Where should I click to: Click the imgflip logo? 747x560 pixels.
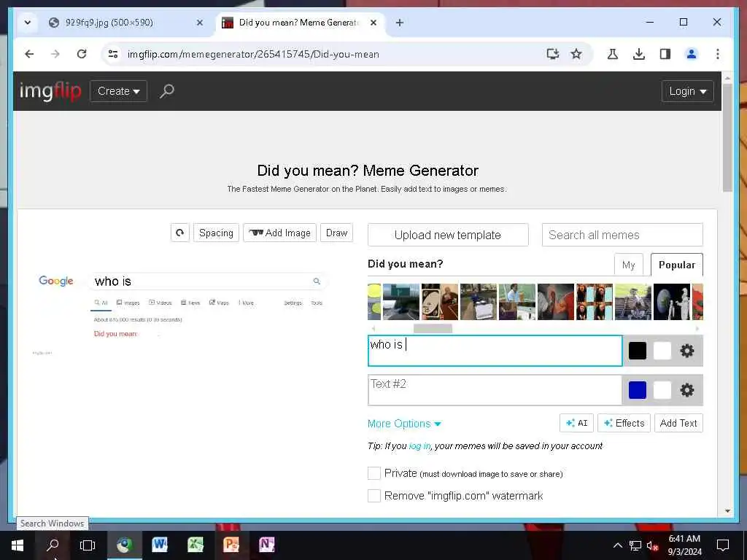pyautogui.click(x=50, y=90)
